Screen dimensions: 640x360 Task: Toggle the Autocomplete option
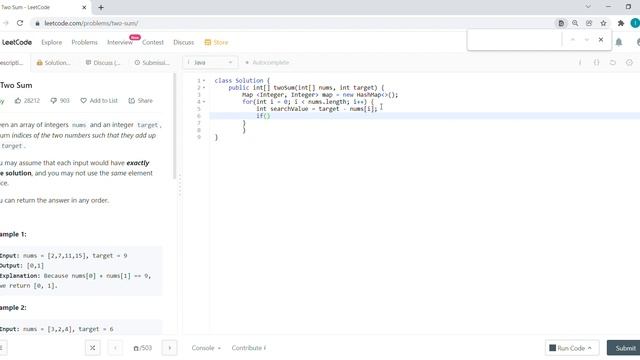[267, 62]
